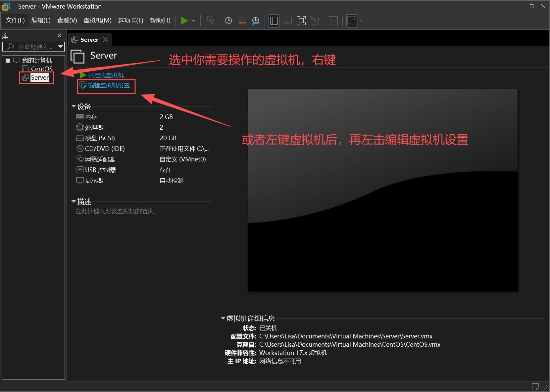Click the display monitor icon
The image size is (550, 392).
[x=80, y=180]
